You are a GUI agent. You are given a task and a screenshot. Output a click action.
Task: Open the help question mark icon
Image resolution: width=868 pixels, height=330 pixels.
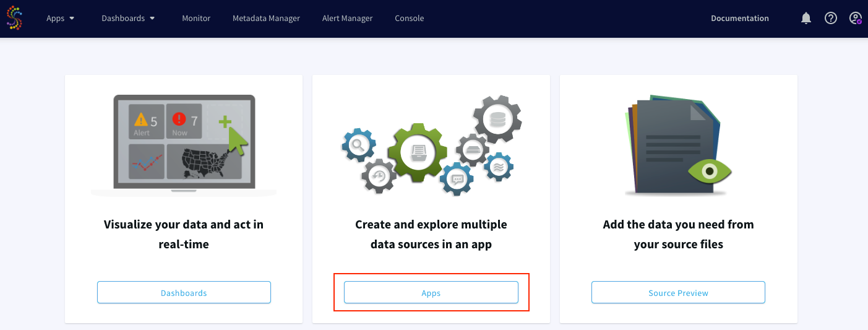pyautogui.click(x=831, y=18)
